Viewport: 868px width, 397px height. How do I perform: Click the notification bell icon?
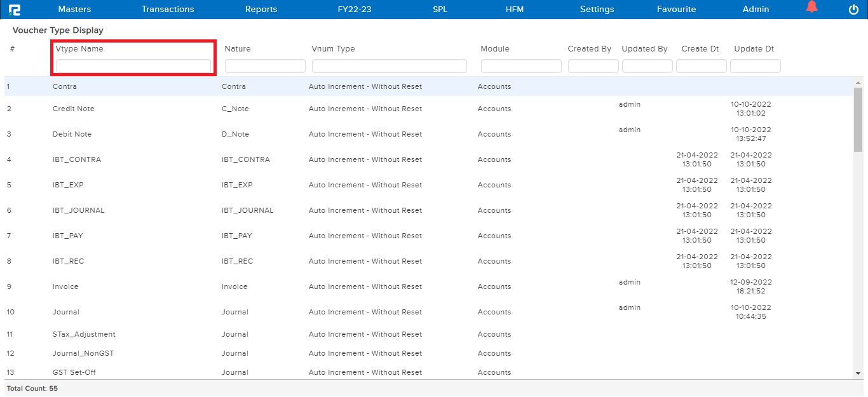tap(812, 8)
